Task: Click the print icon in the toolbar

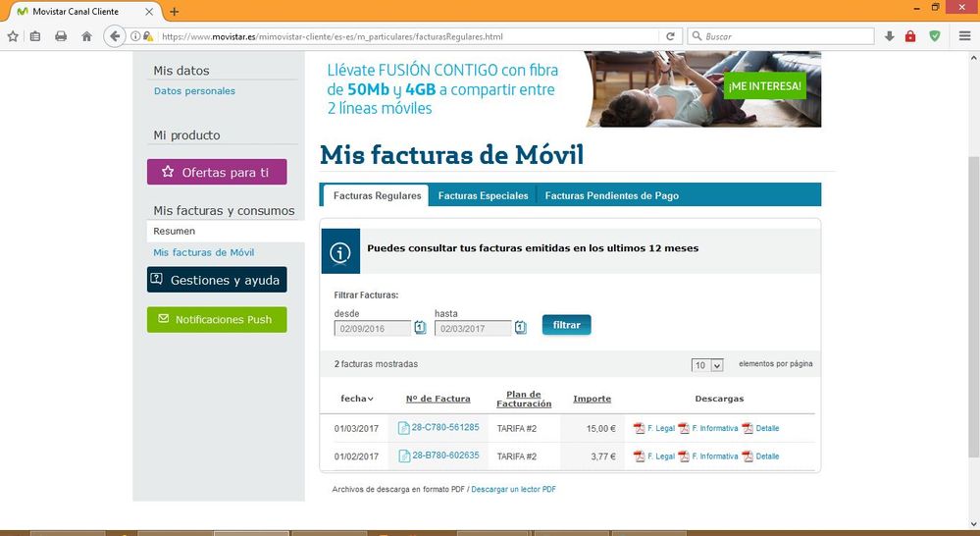Action: [61, 36]
